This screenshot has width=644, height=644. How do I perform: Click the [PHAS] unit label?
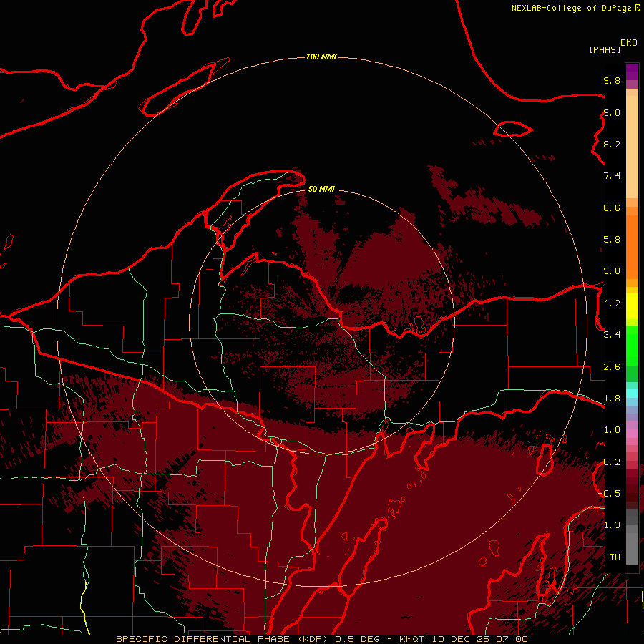coord(605,50)
